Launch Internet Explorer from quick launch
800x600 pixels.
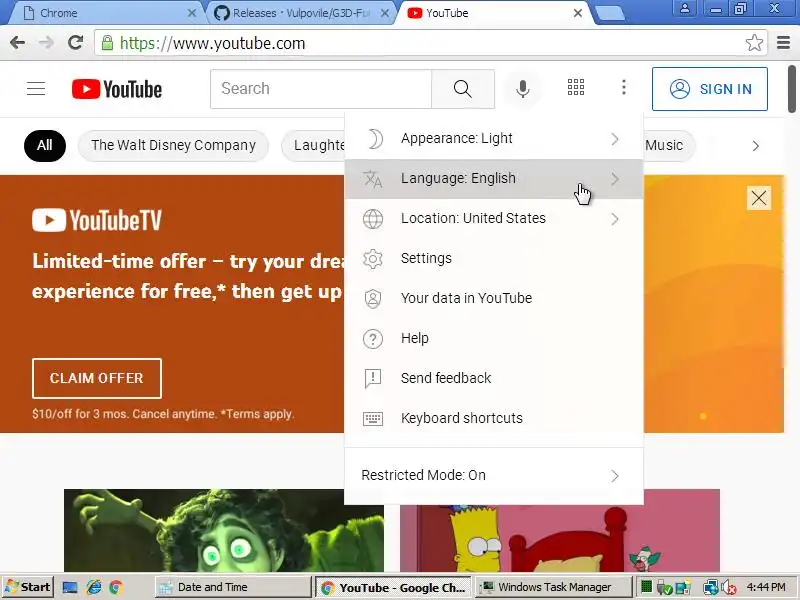tap(94, 587)
